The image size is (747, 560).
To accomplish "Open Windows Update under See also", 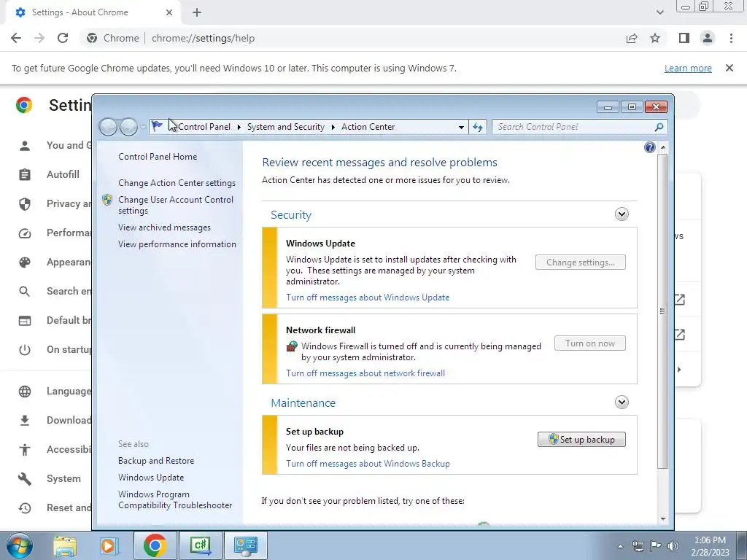I will click(x=150, y=478).
